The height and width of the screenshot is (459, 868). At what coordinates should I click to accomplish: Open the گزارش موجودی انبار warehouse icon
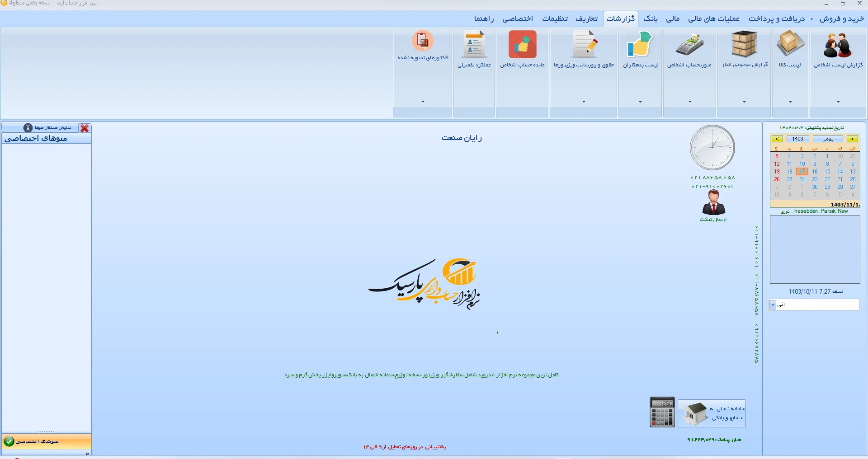(744, 44)
